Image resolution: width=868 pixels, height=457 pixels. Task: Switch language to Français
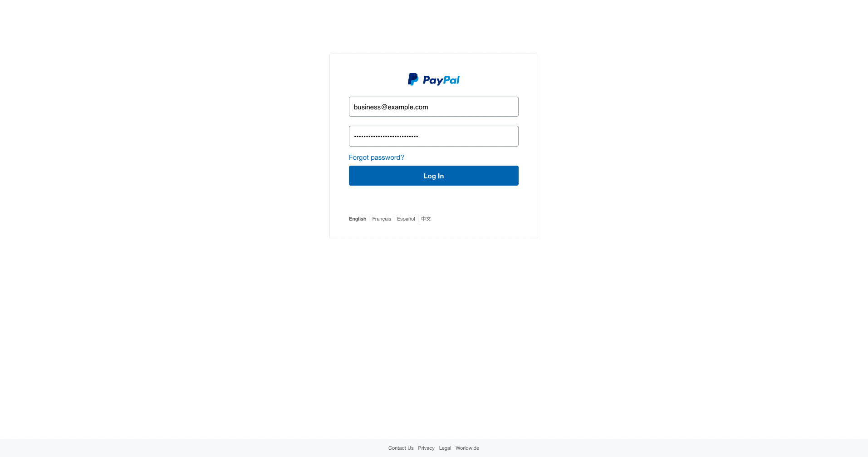coord(382,219)
